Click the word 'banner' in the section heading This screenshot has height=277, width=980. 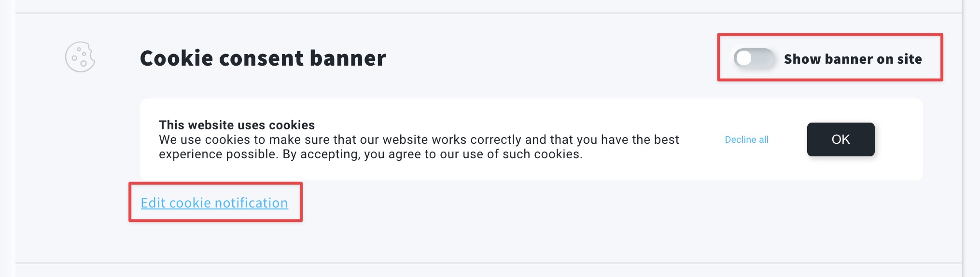[348, 58]
